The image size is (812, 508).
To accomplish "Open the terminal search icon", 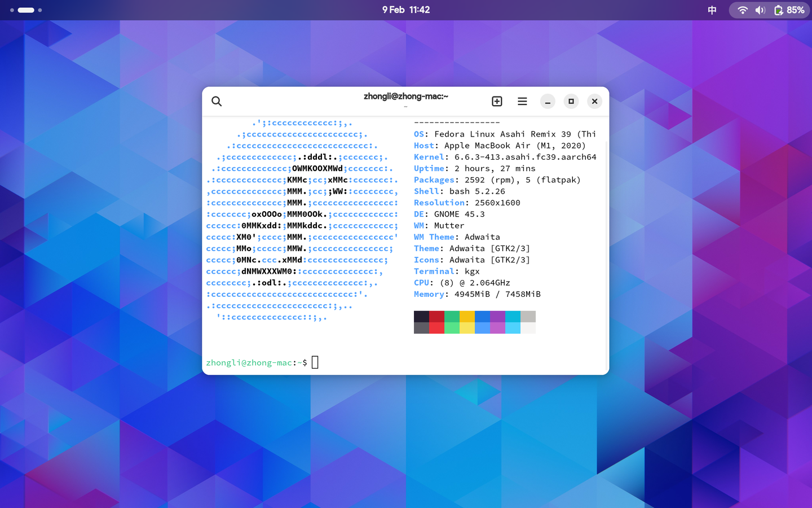I will click(217, 101).
